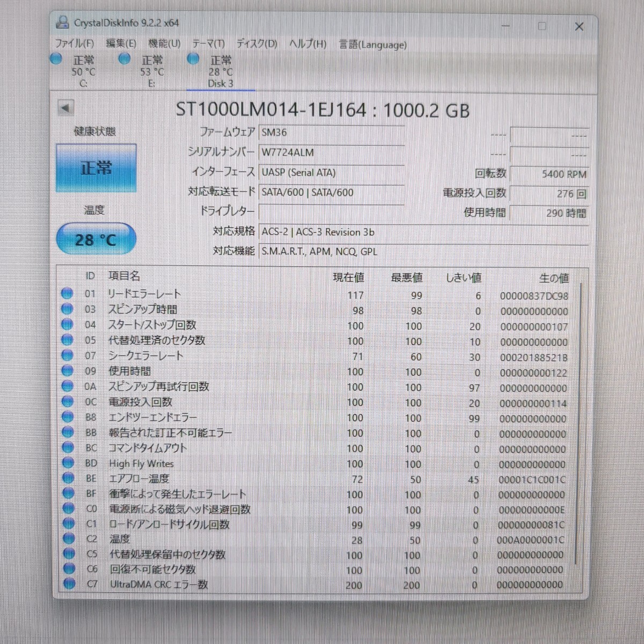Open the ファイル(F) menu

[x=74, y=43]
